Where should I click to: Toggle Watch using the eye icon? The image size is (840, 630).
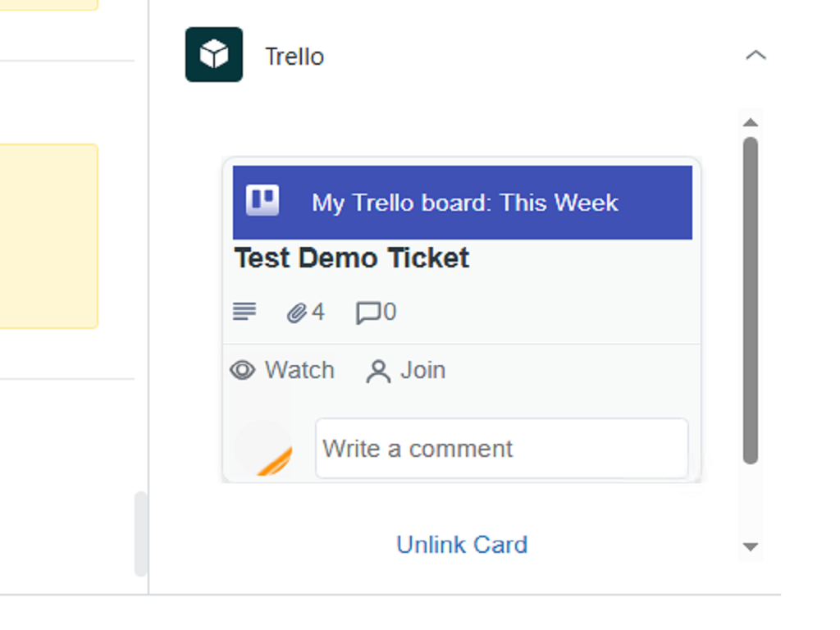[243, 371]
